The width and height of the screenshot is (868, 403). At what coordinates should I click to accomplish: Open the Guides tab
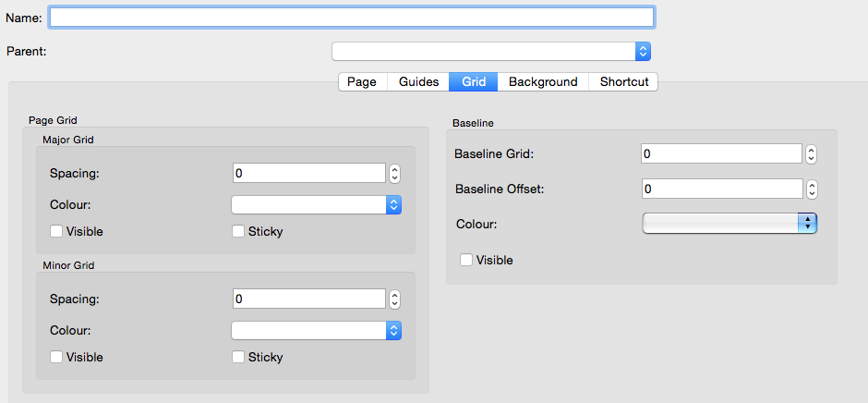tap(418, 81)
